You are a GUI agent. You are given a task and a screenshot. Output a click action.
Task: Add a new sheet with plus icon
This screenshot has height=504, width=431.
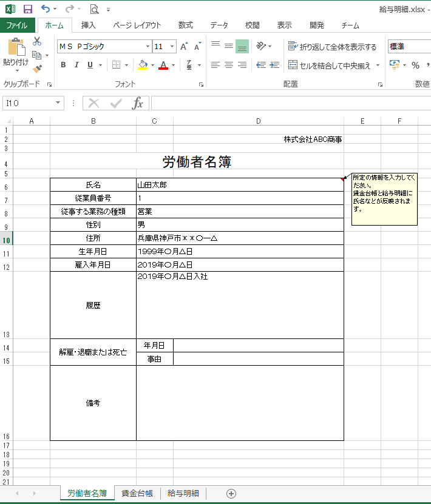pos(231,494)
